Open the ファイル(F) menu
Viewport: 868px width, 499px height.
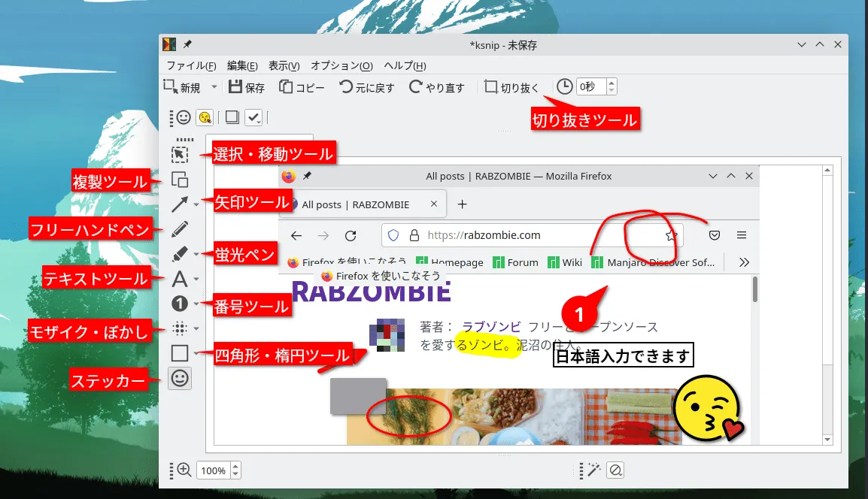[191, 65]
